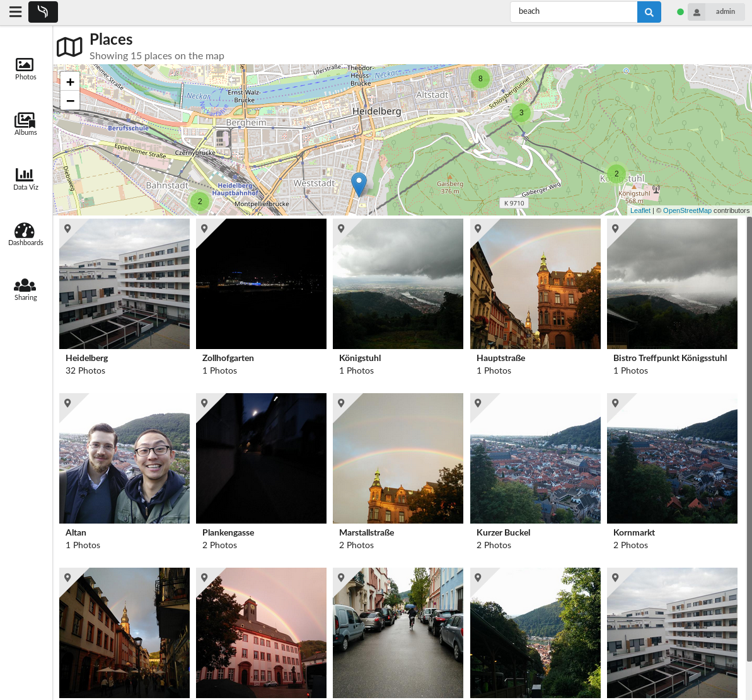The width and height of the screenshot is (752, 700).
Task: Start the search with the magnifier button
Action: tap(649, 11)
